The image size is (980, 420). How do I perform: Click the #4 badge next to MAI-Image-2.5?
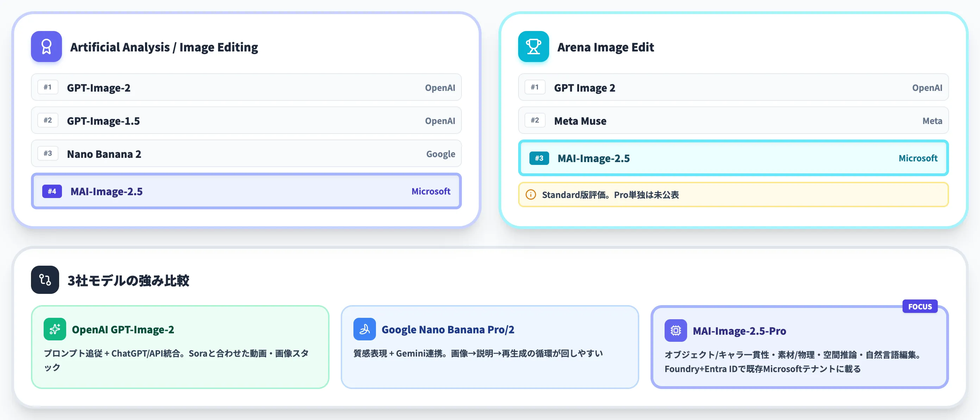tap(52, 191)
